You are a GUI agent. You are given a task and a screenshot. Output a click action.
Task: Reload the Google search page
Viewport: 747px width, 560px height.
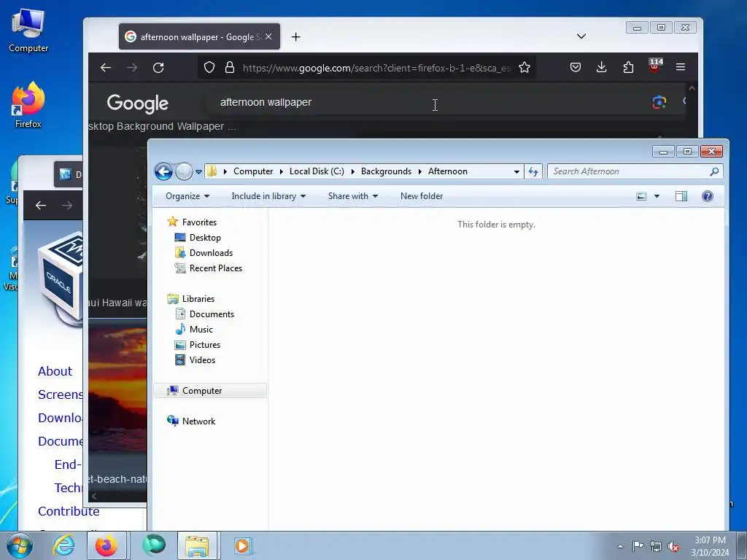[158, 68]
